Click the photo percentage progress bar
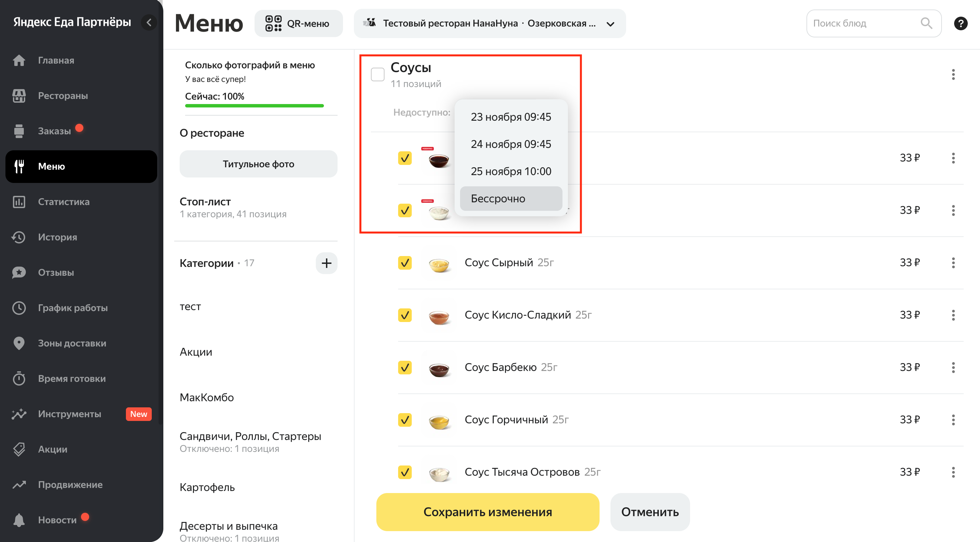Screen dimensions: 980x542 [x=254, y=106]
